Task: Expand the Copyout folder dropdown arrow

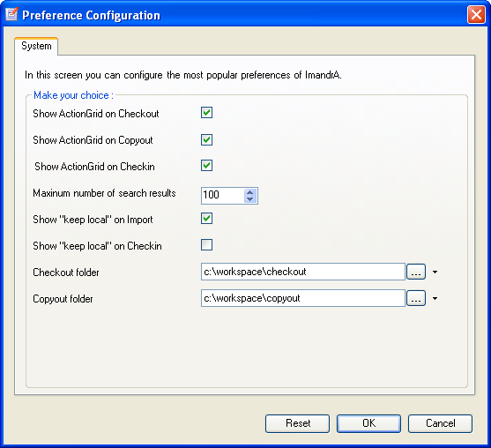Action: tap(435, 299)
